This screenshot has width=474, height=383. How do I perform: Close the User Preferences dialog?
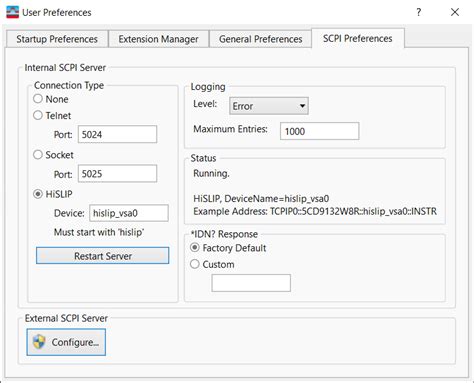coord(455,12)
